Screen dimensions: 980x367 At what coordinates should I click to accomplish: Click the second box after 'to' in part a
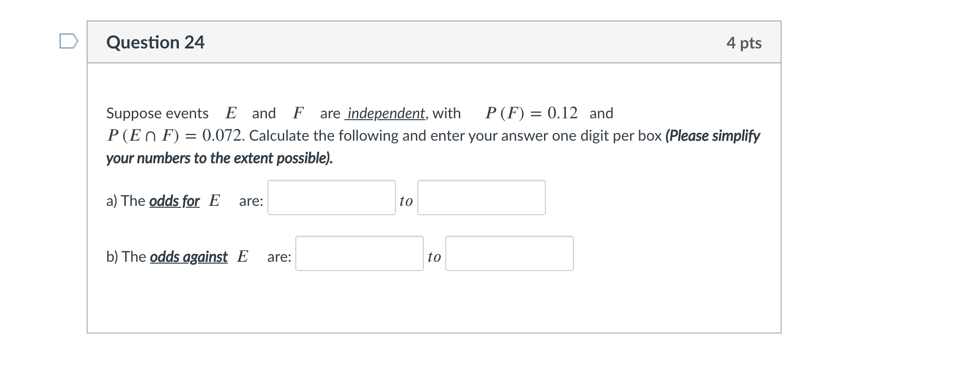[x=481, y=197]
